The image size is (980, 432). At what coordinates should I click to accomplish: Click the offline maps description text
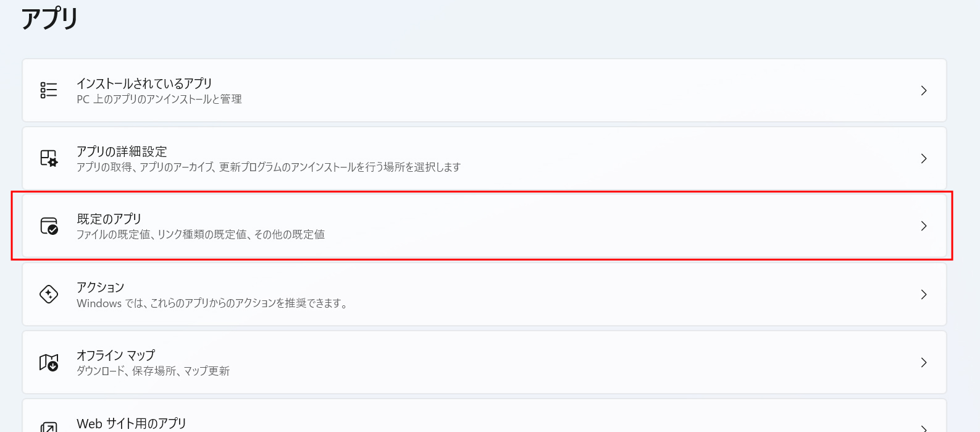[x=153, y=371]
